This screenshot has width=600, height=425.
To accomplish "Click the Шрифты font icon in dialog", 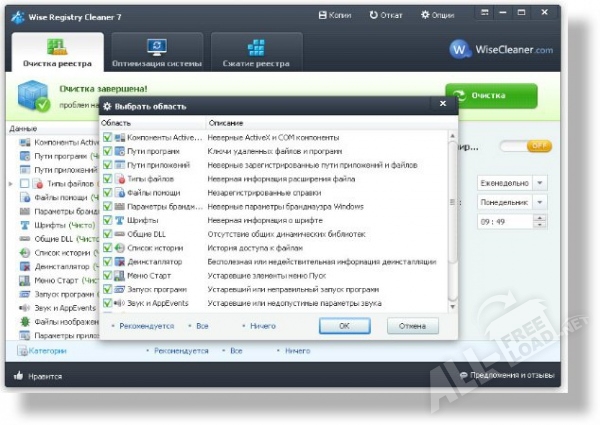I will point(120,219).
